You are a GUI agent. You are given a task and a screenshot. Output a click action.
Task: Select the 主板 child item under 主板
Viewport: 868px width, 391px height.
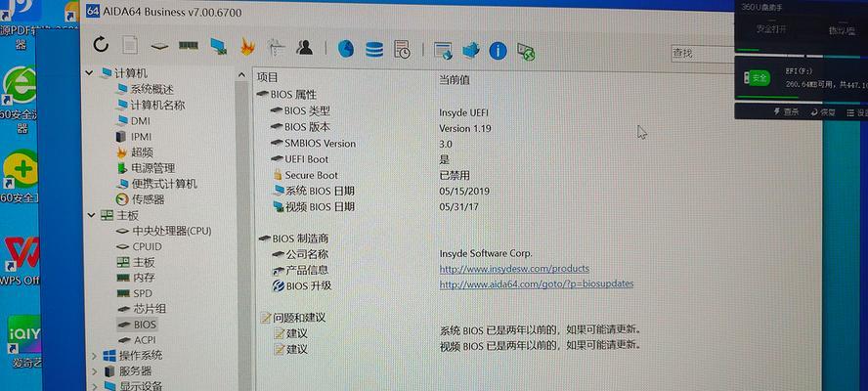point(136,262)
